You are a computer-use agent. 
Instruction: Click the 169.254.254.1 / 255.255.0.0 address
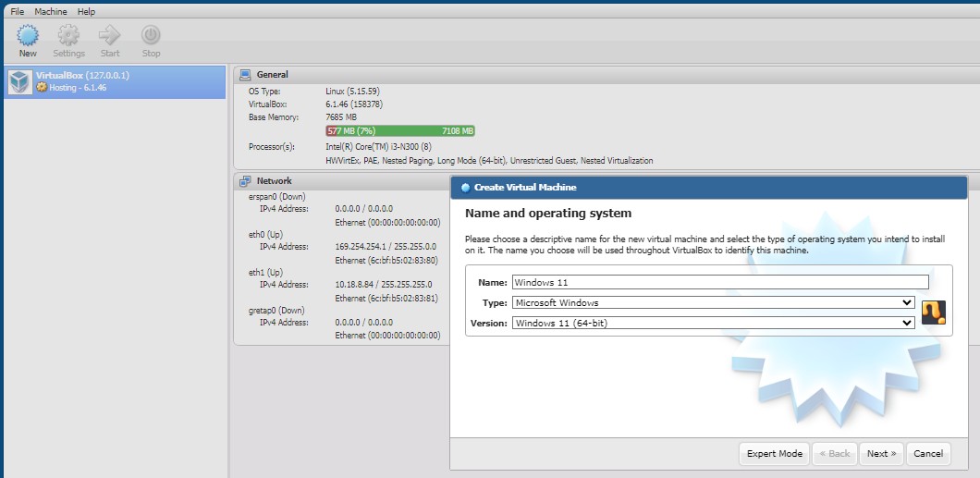[386, 247]
